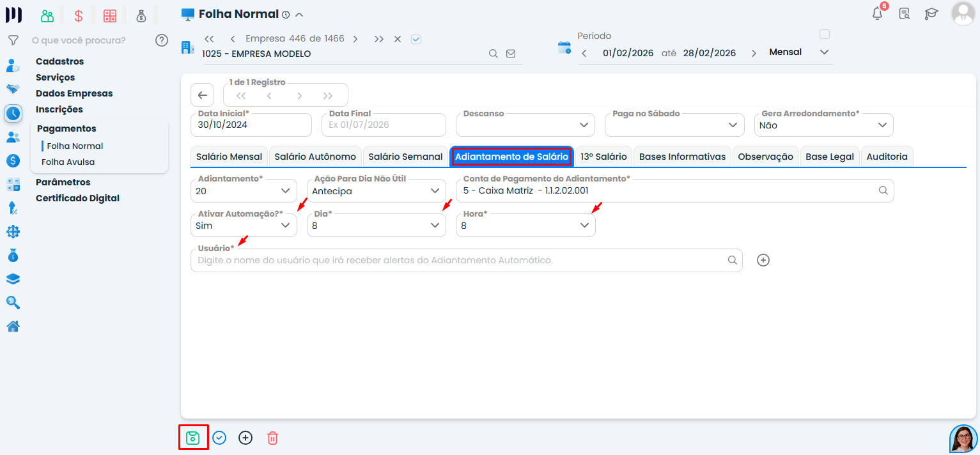Add new record with bottom plus icon
The height and width of the screenshot is (455, 980).
coord(245,438)
